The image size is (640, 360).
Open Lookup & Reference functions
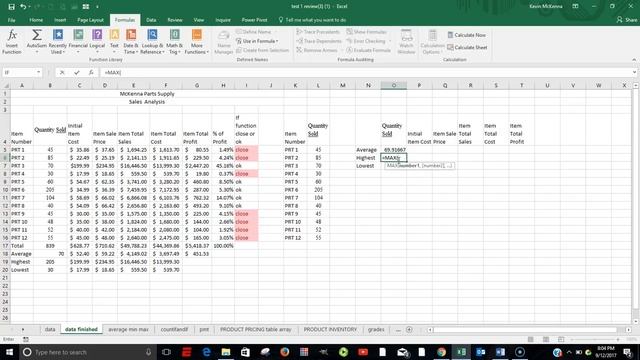click(x=152, y=42)
